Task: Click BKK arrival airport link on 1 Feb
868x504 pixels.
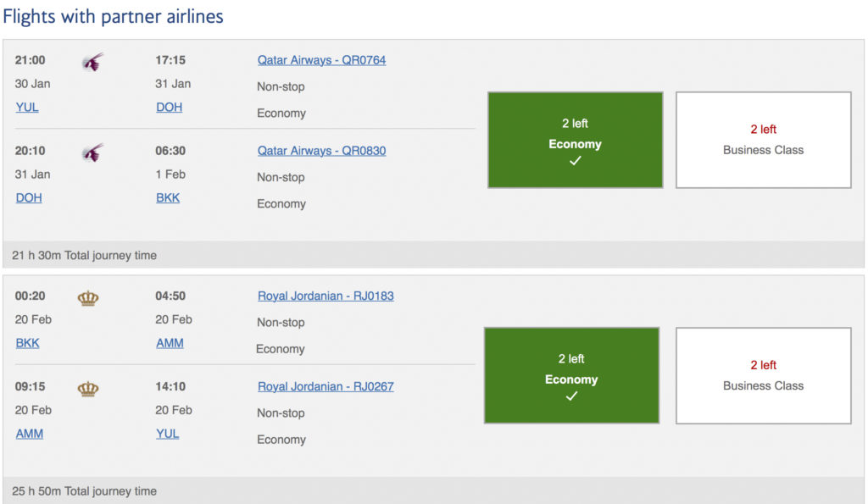Action: [x=168, y=198]
